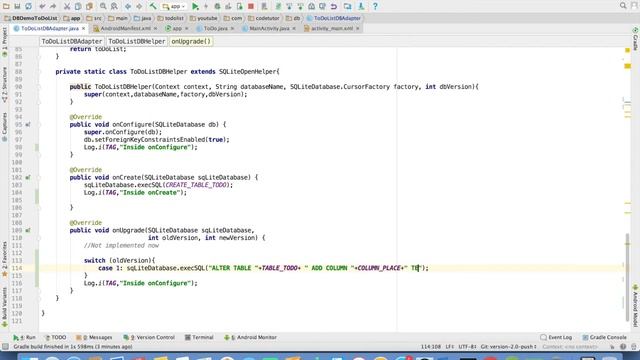Image resolution: width=640 pixels, height=360 pixels.
Task: Click the Paste clipboard icon
Action: [89, 6]
